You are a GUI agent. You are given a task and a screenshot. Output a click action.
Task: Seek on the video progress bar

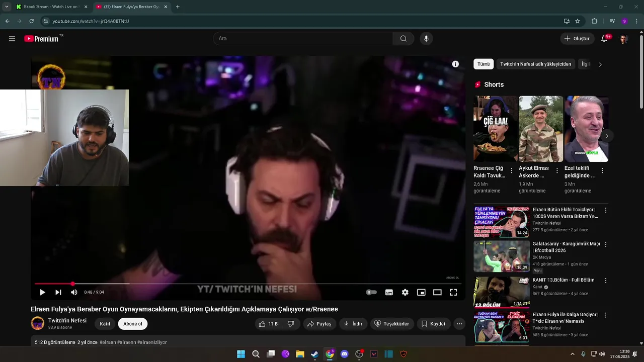[x=248, y=284]
